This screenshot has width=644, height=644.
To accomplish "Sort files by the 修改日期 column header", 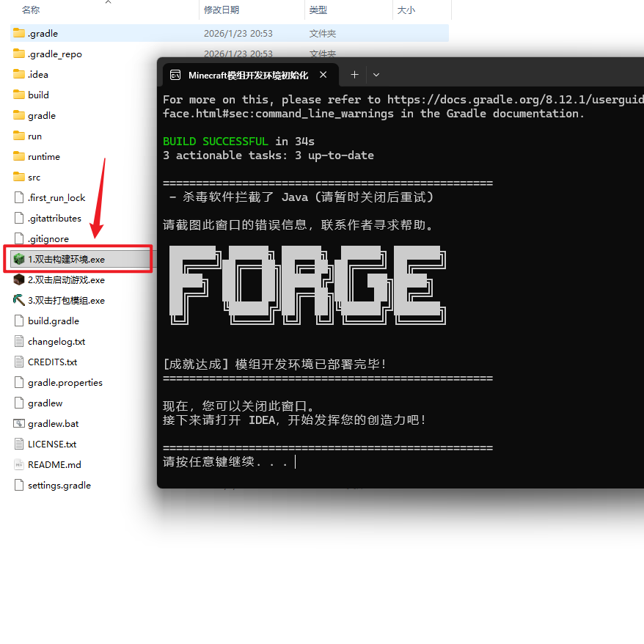I will coord(222,10).
